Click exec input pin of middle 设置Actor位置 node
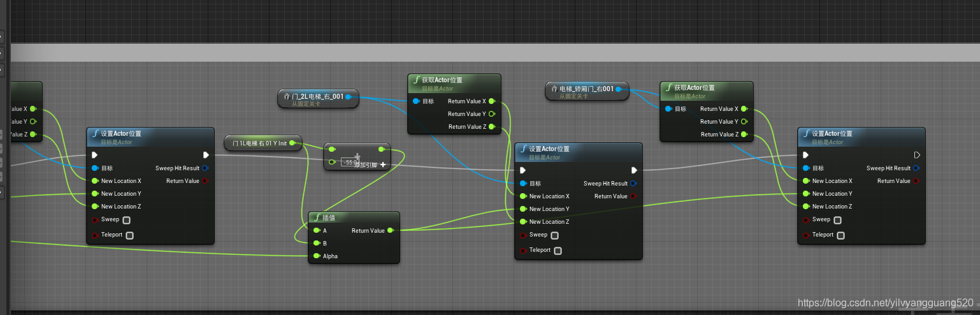980x315 pixels. (x=523, y=170)
